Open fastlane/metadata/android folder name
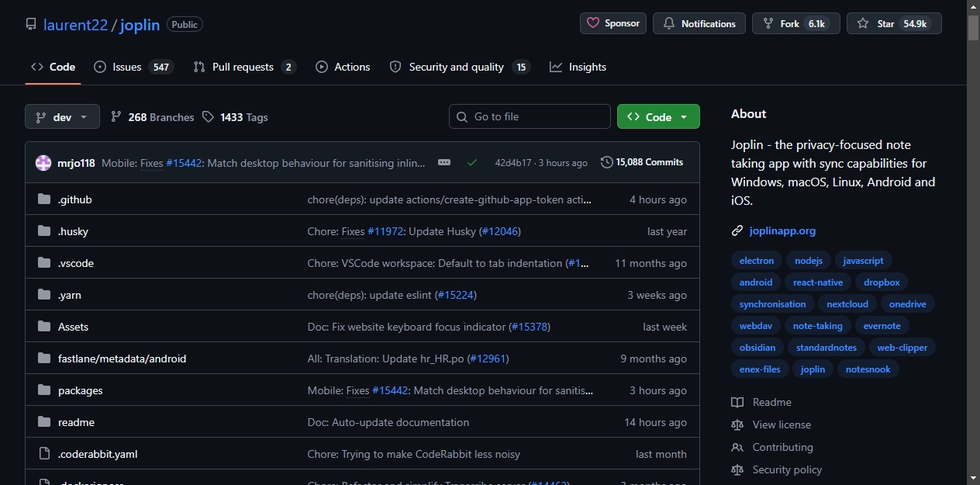The height and width of the screenshot is (485, 980). coord(122,359)
